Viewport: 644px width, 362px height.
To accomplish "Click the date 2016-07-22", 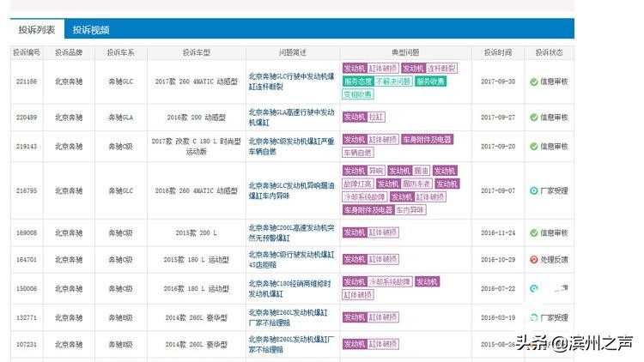I will [498, 288].
